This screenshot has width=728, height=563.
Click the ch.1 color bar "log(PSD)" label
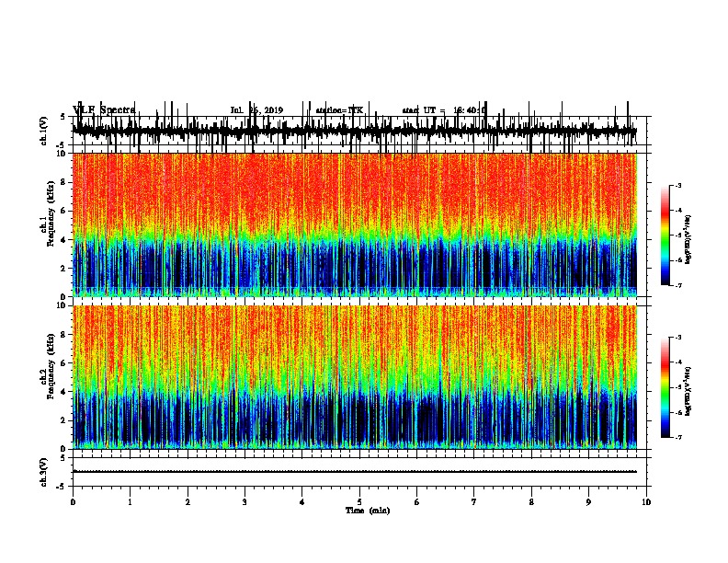pos(688,239)
